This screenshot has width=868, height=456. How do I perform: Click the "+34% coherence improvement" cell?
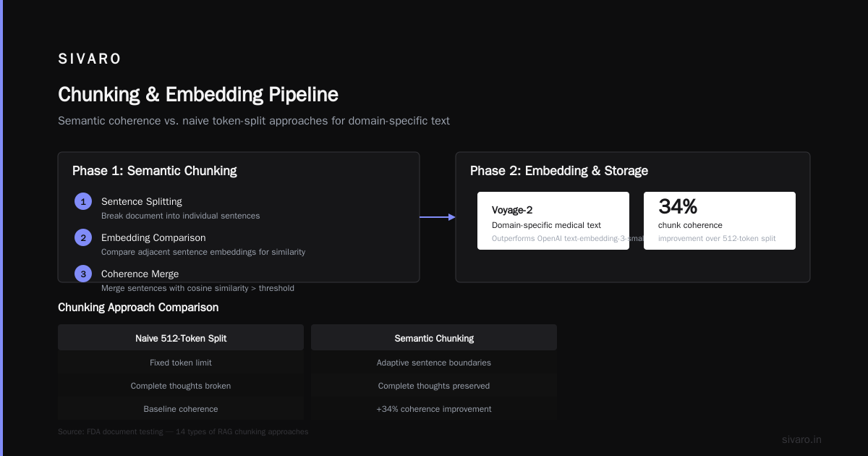pos(434,409)
